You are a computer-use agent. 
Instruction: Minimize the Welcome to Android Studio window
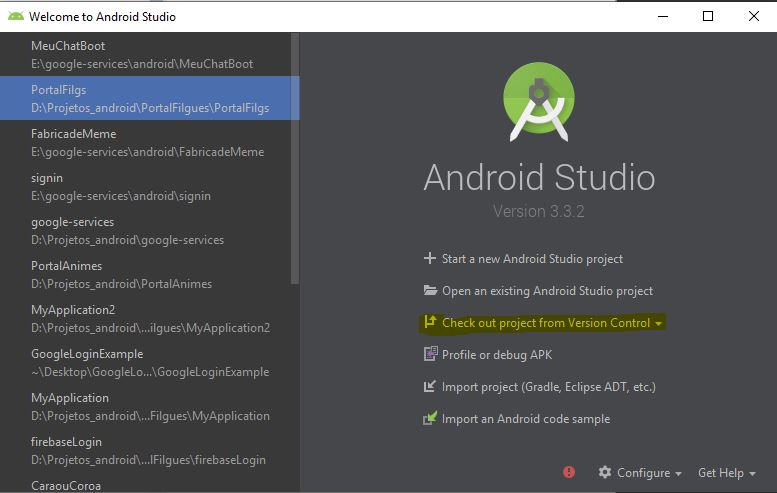[663, 16]
